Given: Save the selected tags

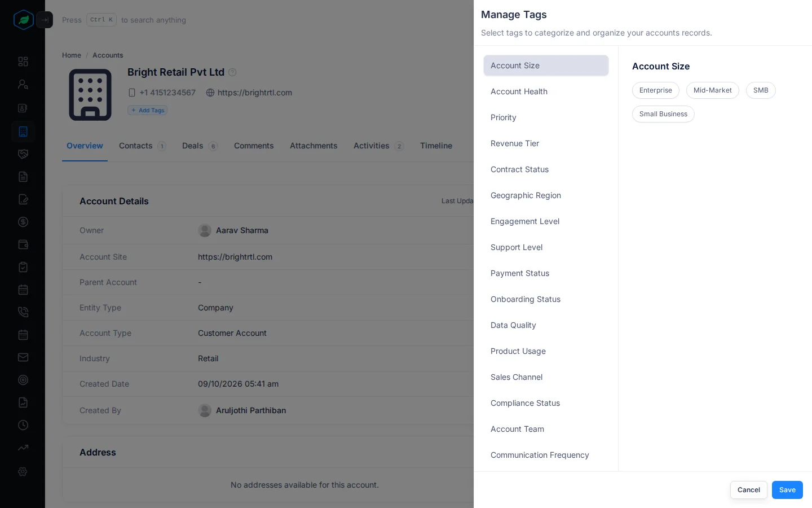Looking at the screenshot, I should [x=787, y=490].
